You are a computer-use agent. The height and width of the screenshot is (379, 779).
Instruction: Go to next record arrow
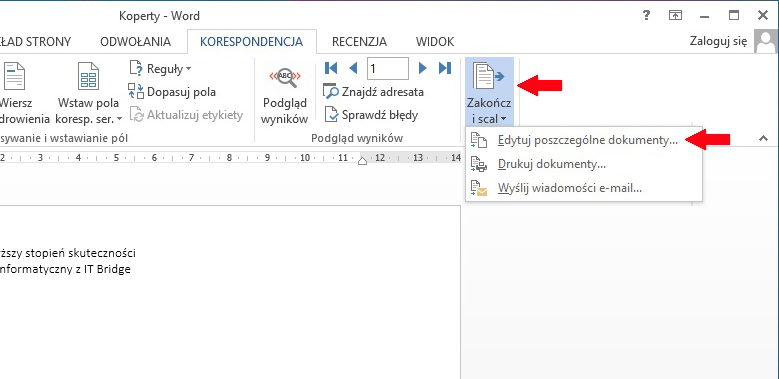coord(423,68)
